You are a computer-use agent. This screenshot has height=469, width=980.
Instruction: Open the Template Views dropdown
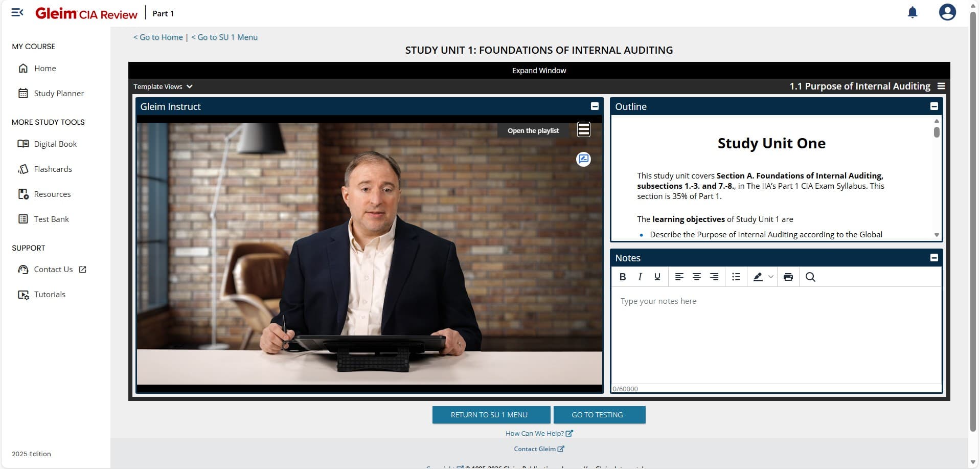(x=163, y=86)
